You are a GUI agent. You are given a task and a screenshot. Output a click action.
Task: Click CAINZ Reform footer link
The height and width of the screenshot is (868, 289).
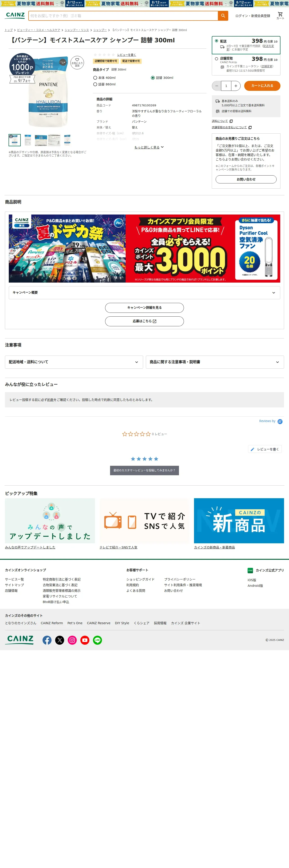52,623
